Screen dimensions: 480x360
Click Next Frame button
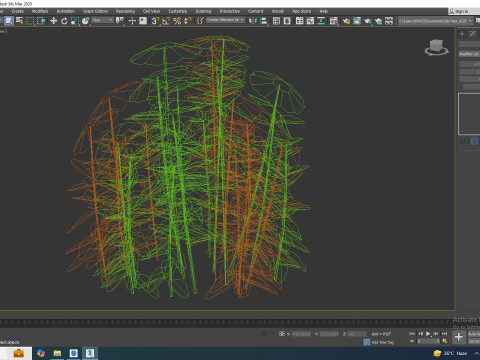[436, 333]
